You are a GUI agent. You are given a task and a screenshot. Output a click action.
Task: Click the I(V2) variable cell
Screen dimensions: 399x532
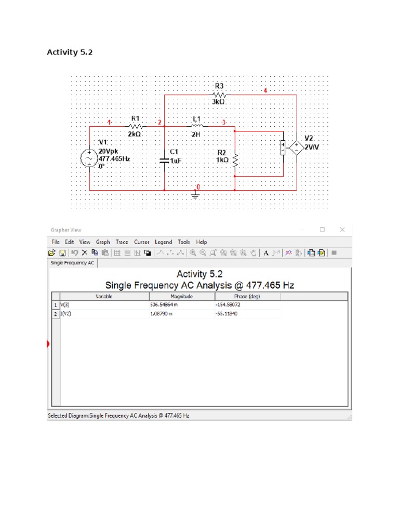[x=104, y=313]
